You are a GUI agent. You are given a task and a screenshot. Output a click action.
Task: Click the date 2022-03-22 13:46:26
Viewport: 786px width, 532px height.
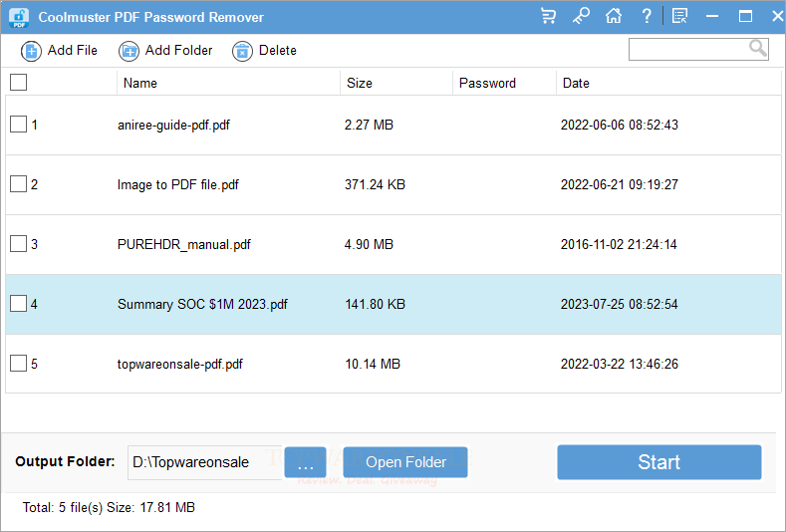619,364
